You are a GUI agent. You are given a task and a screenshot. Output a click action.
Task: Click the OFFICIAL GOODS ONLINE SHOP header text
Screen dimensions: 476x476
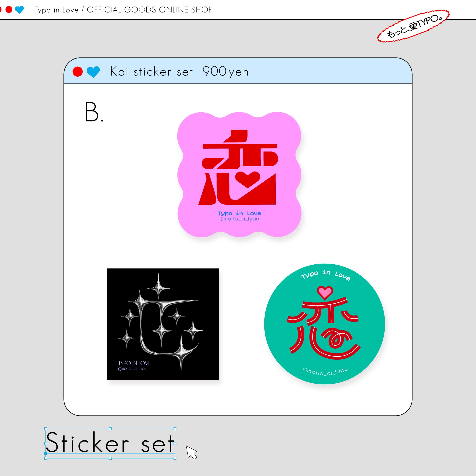pyautogui.click(x=150, y=10)
